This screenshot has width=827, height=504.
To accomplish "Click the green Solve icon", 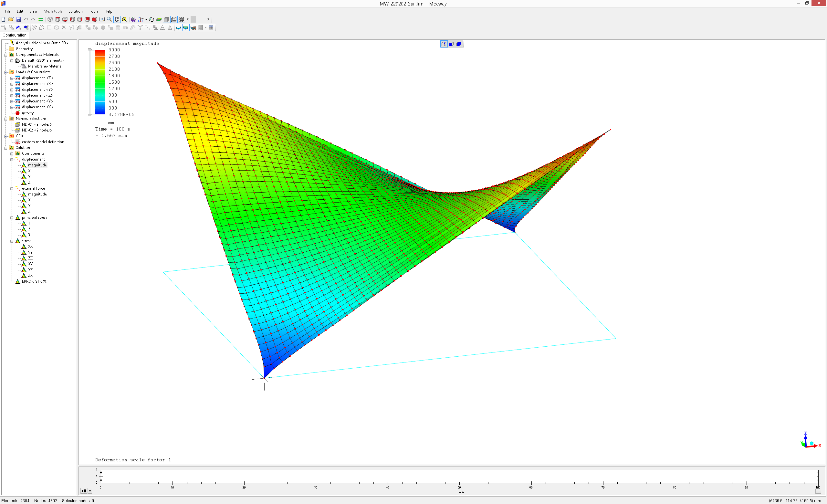I will click(x=41, y=19).
